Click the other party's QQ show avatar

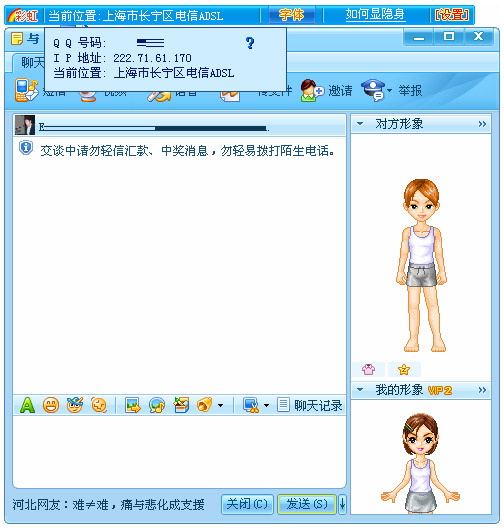421,265
